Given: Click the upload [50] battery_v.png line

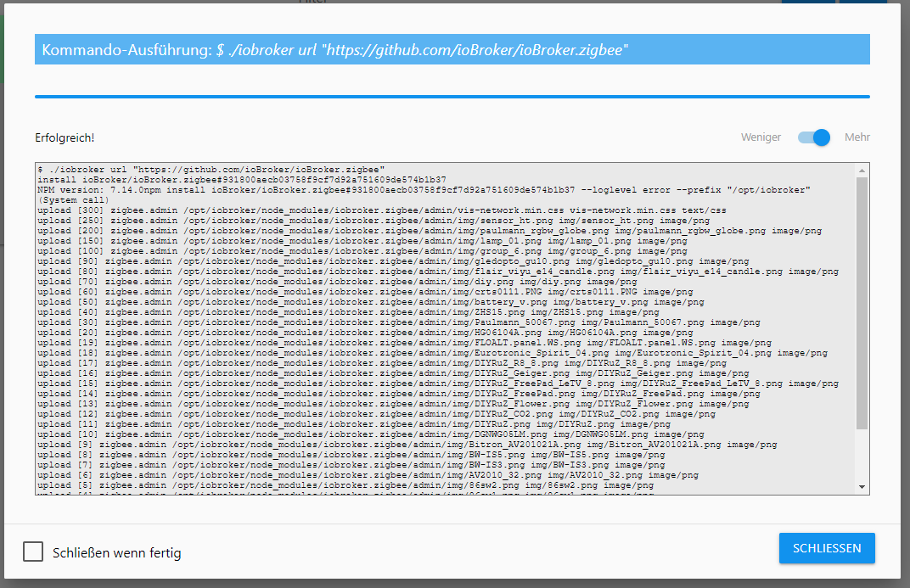Looking at the screenshot, I should pyautogui.click(x=371, y=301).
